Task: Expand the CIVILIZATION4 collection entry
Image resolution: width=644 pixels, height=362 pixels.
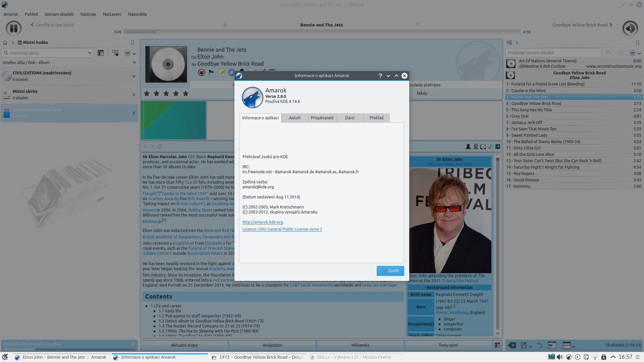Action: (134, 76)
